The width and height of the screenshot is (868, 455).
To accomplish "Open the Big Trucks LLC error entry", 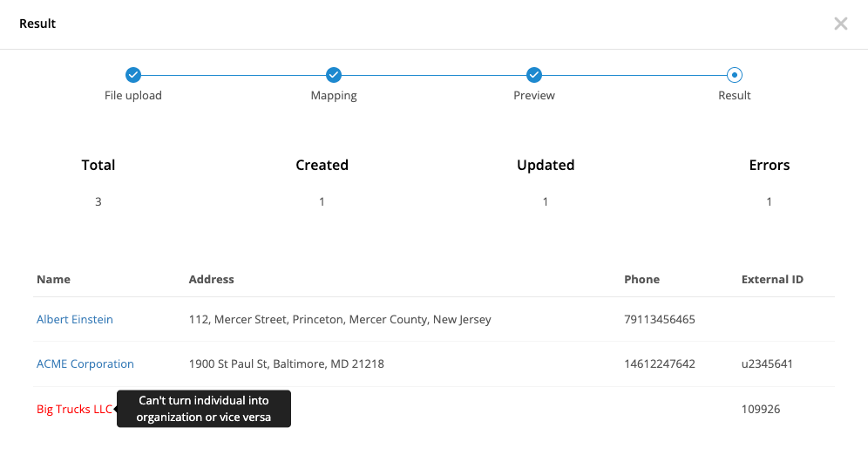I will [x=74, y=409].
